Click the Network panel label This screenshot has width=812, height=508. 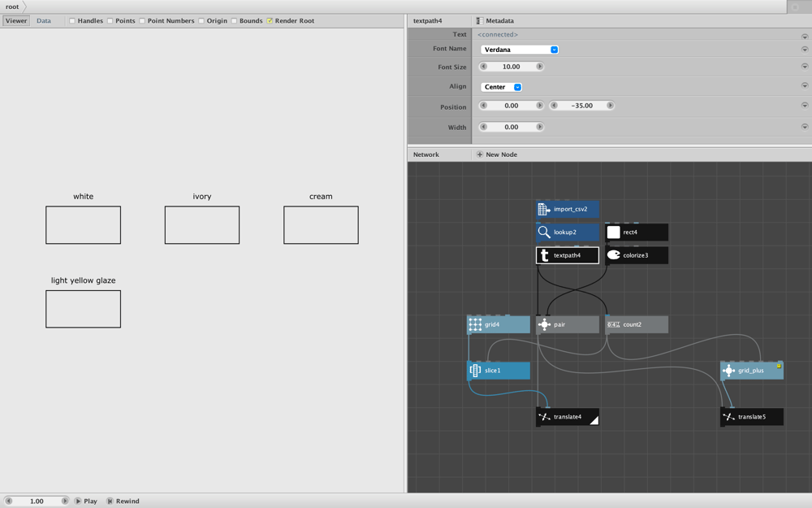click(x=426, y=154)
